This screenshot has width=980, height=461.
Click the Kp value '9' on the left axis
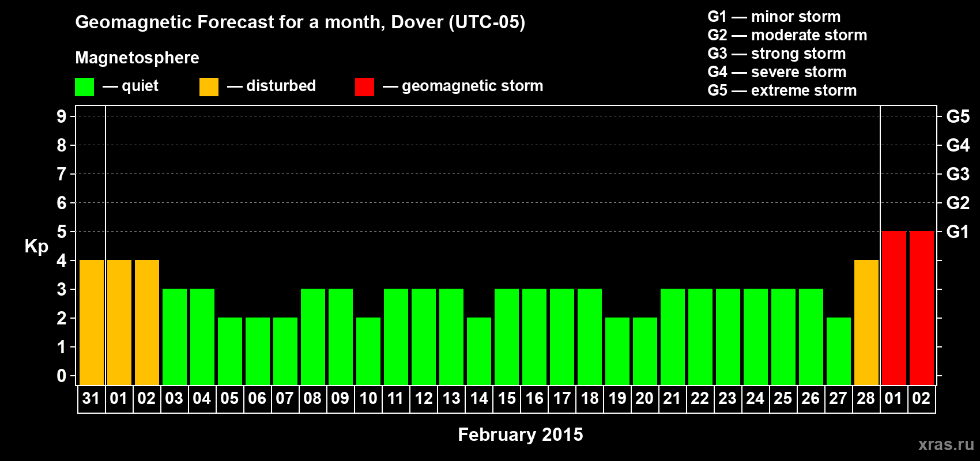62,116
